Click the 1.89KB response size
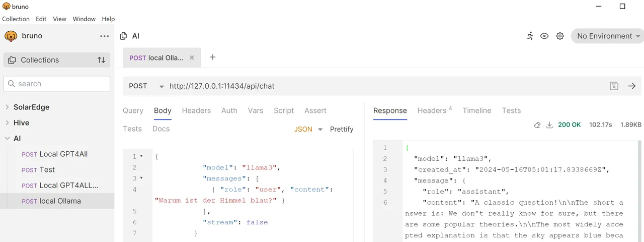The height and width of the screenshot is (242, 644). 631,125
